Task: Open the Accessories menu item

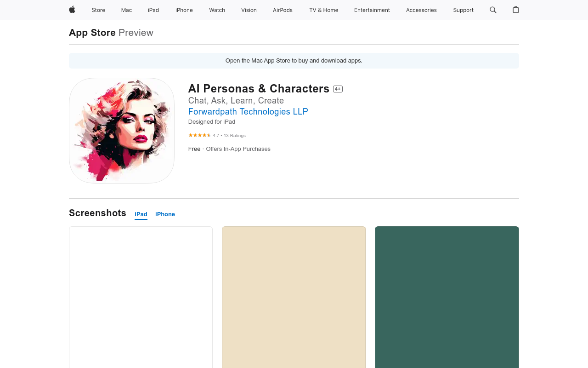Action: pyautogui.click(x=421, y=10)
